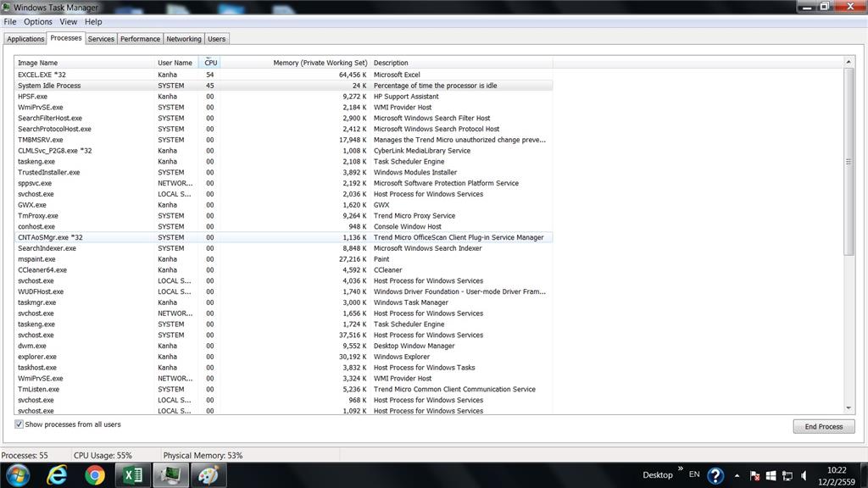This screenshot has height=488, width=868.
Task: Click the End Process button
Action: point(824,427)
